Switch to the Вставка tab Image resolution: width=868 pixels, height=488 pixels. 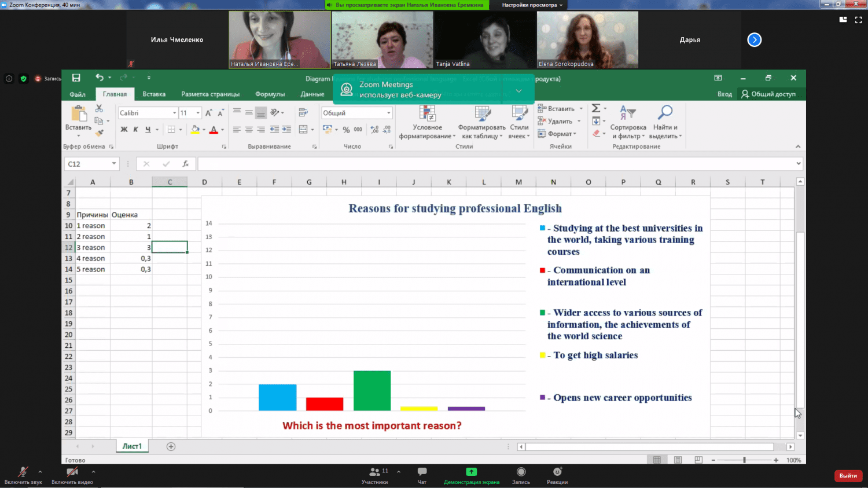tap(154, 94)
